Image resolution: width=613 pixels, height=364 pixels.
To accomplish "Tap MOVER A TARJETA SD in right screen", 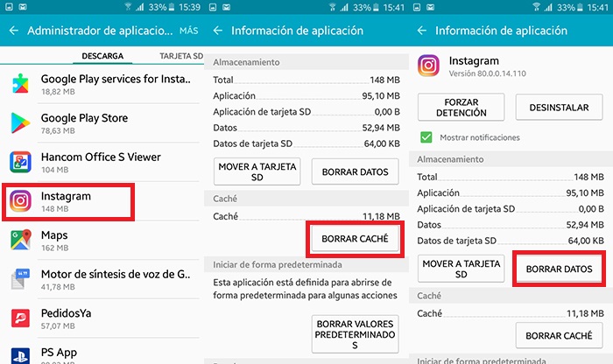I will 461,269.
